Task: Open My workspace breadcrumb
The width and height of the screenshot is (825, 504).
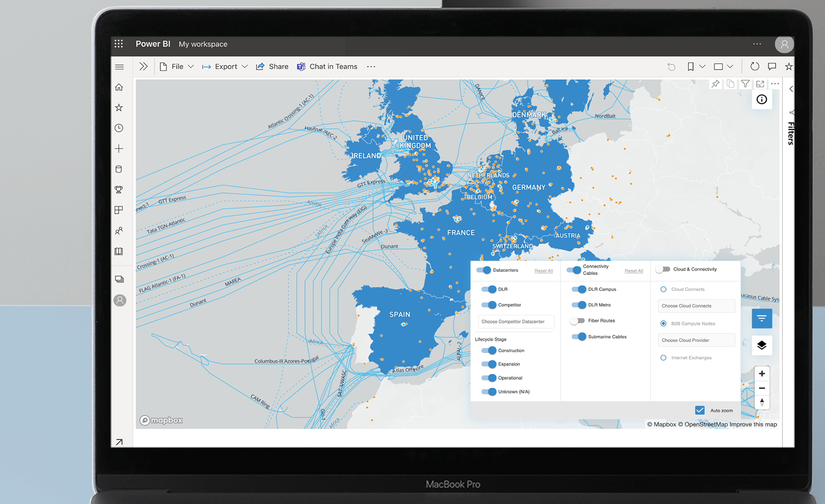Action: 203,44
